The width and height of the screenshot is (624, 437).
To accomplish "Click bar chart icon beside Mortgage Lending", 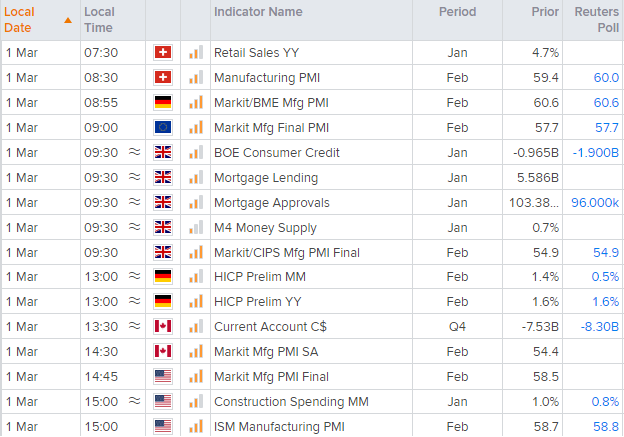I will point(195,177).
